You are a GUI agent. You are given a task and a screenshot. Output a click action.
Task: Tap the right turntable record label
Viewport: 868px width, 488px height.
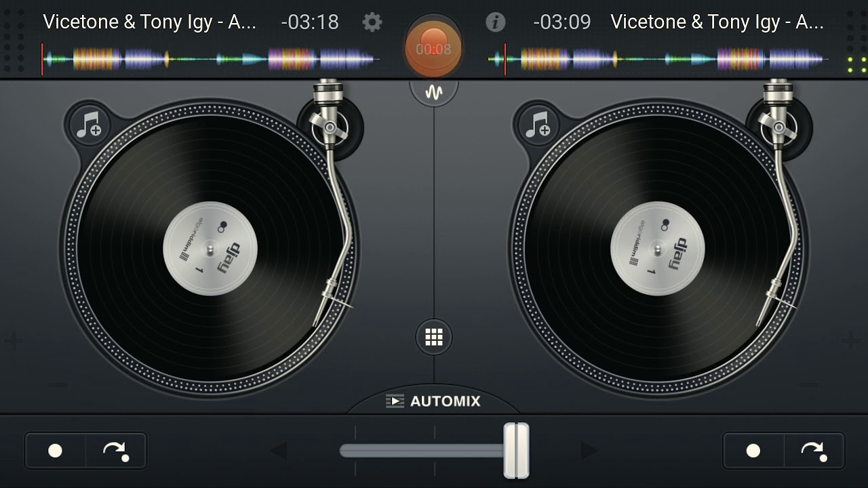(658, 249)
